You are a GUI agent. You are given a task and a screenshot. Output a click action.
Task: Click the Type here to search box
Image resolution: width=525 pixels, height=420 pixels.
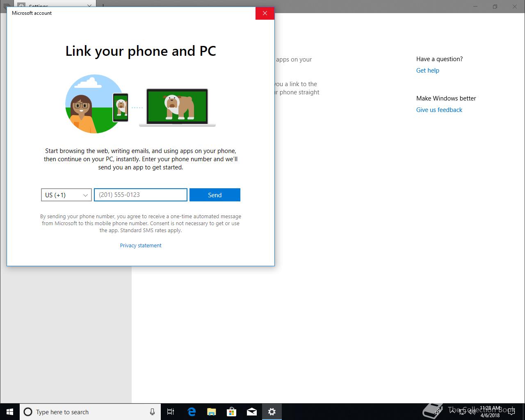[x=90, y=412]
